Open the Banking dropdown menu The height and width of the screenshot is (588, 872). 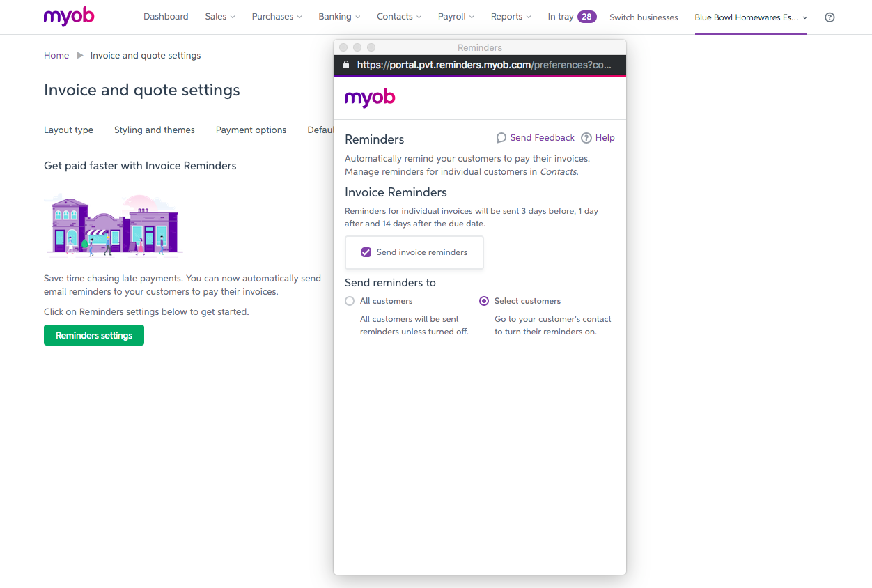pyautogui.click(x=339, y=17)
